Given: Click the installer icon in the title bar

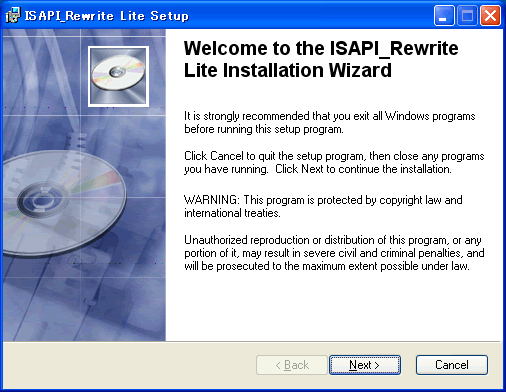Looking at the screenshot, I should pos(13,15).
